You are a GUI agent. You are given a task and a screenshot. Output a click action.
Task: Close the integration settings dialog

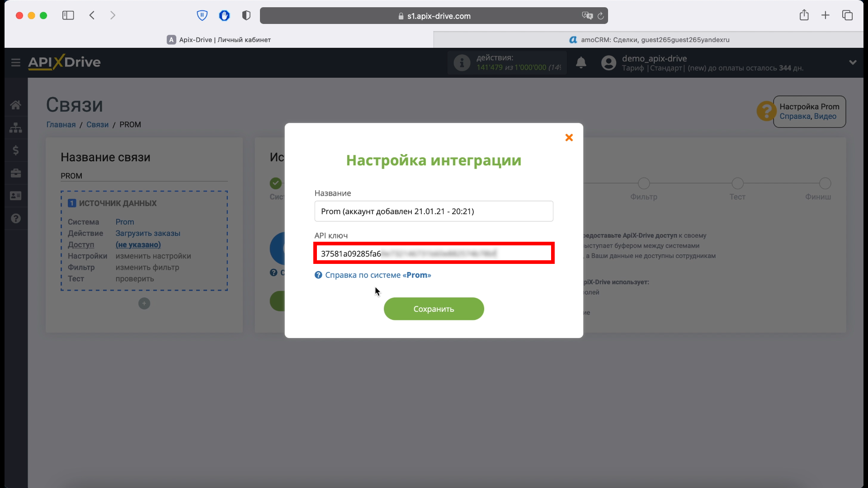click(569, 137)
